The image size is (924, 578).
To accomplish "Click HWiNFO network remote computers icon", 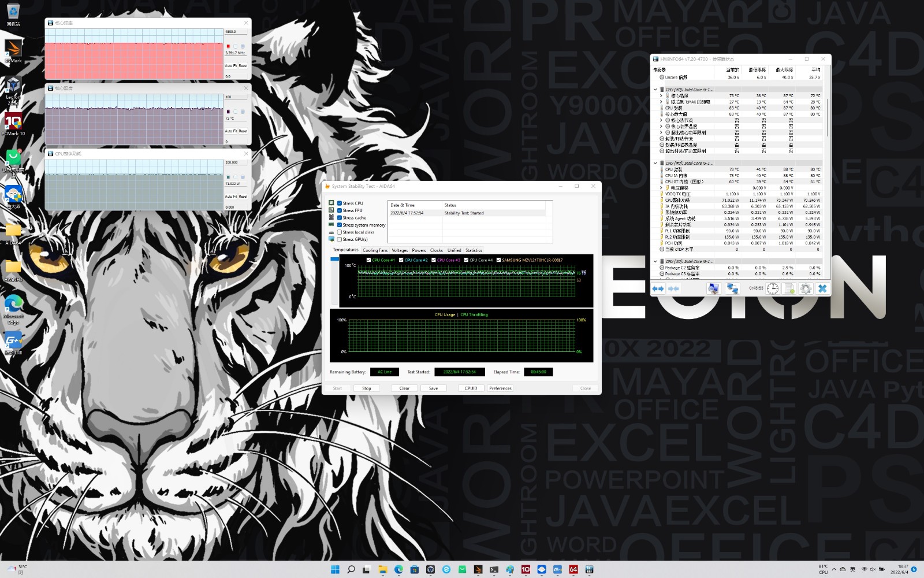I will [732, 288].
